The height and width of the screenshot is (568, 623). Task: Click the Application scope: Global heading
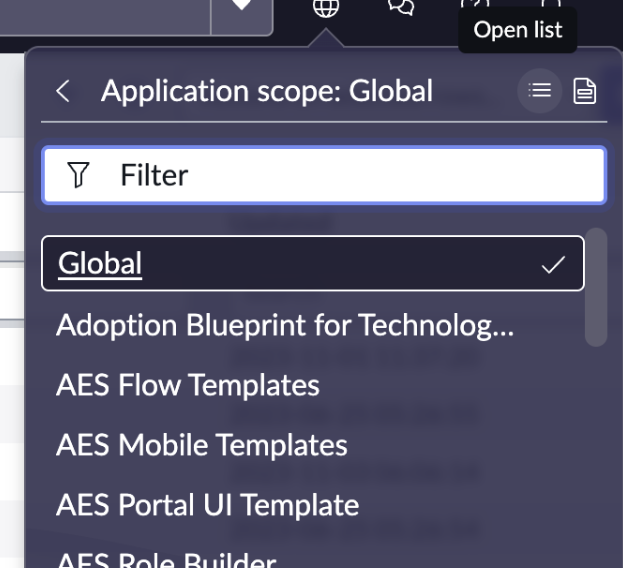[x=267, y=92]
